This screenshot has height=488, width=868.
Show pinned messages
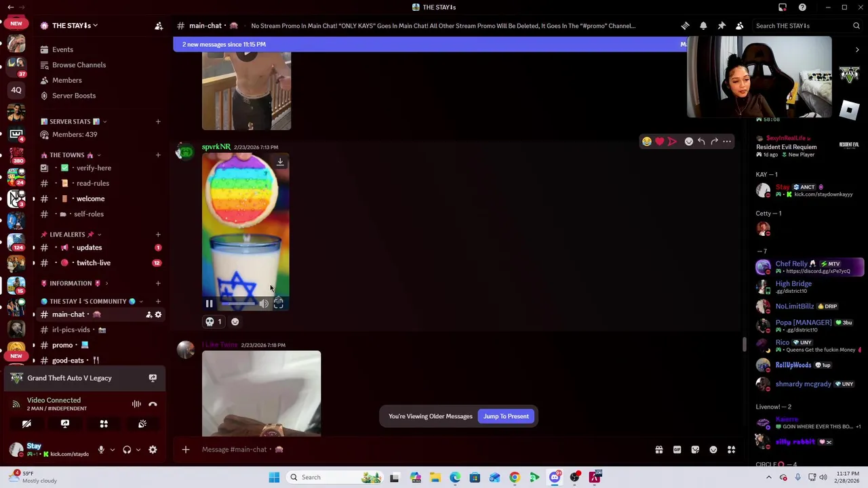pos(722,26)
